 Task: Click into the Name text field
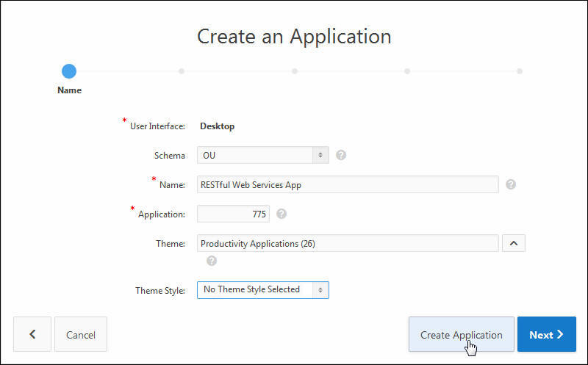tap(348, 184)
